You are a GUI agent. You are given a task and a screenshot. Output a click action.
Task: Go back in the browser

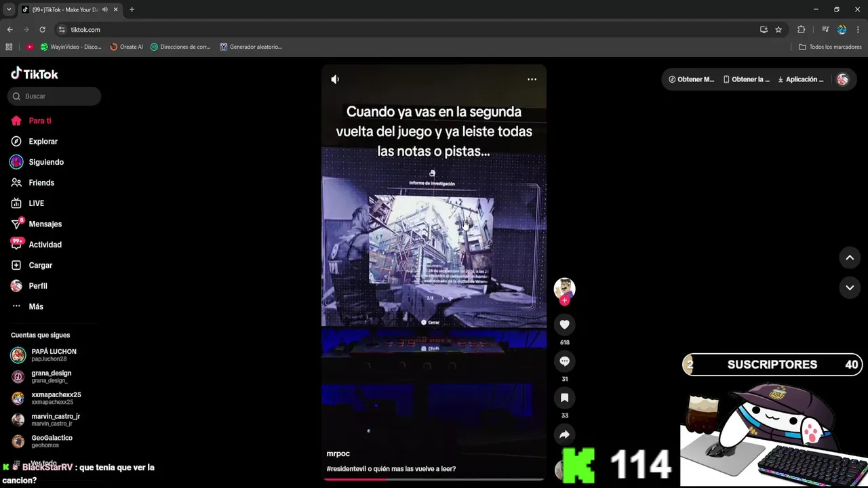pos(9,30)
